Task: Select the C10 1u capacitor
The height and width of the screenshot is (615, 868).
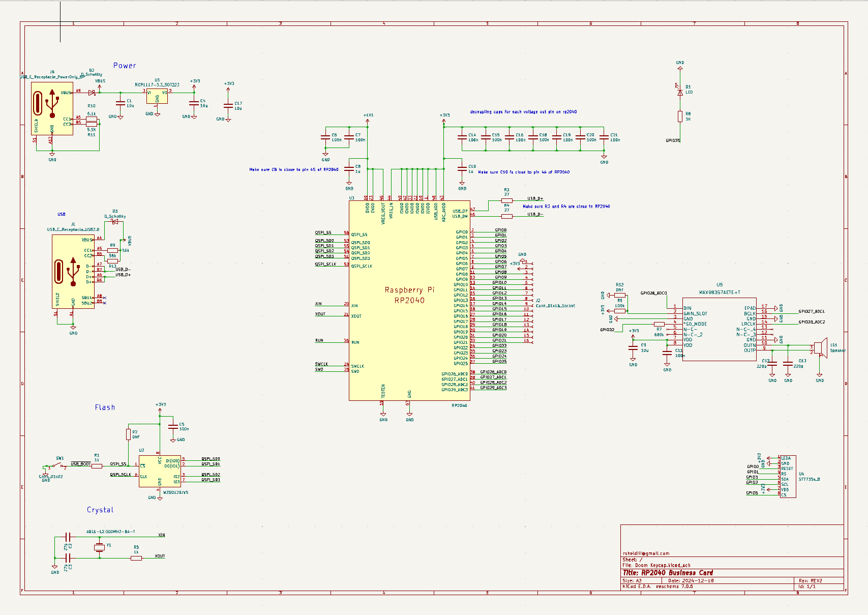Action: tap(462, 168)
